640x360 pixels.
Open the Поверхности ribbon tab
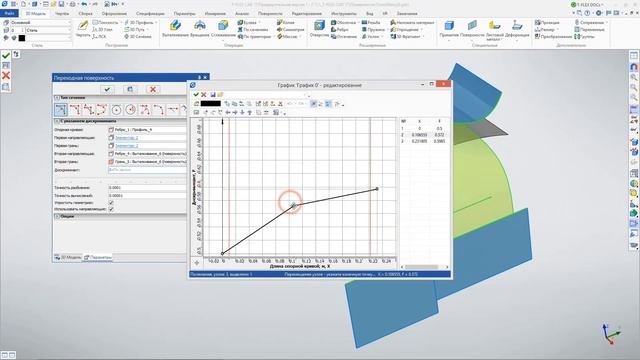pyautogui.click(x=270, y=13)
